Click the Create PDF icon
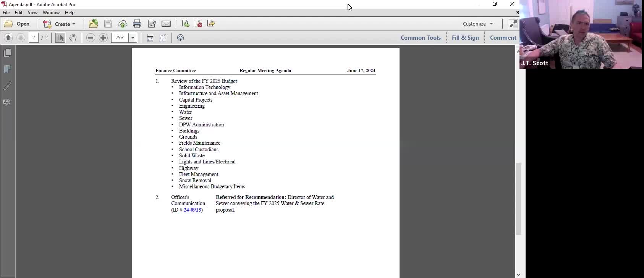The width and height of the screenshot is (644, 278). click(47, 24)
